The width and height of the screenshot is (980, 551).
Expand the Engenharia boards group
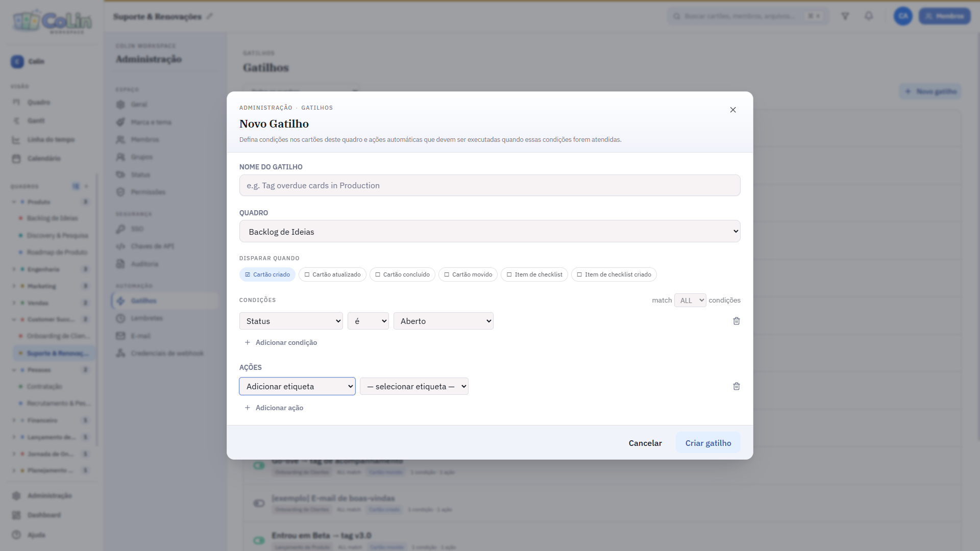point(14,269)
